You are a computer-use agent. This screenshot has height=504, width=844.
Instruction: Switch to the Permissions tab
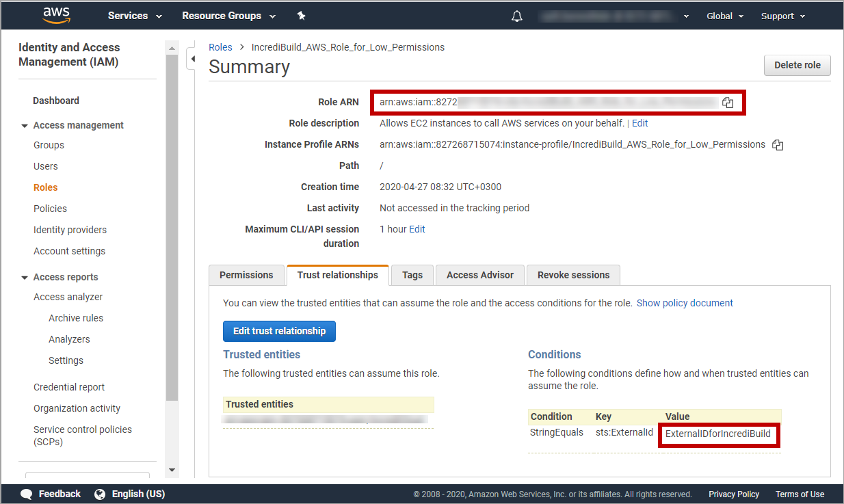[x=246, y=275]
